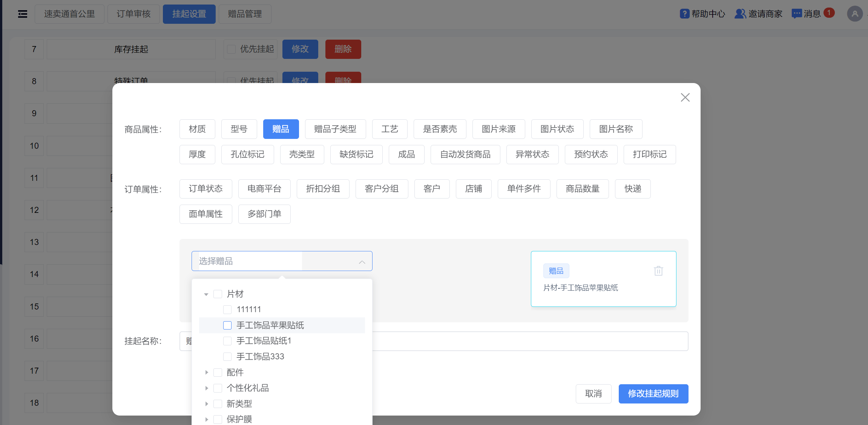
Task: Select the 赠品子类型 attribute tag
Action: 335,129
